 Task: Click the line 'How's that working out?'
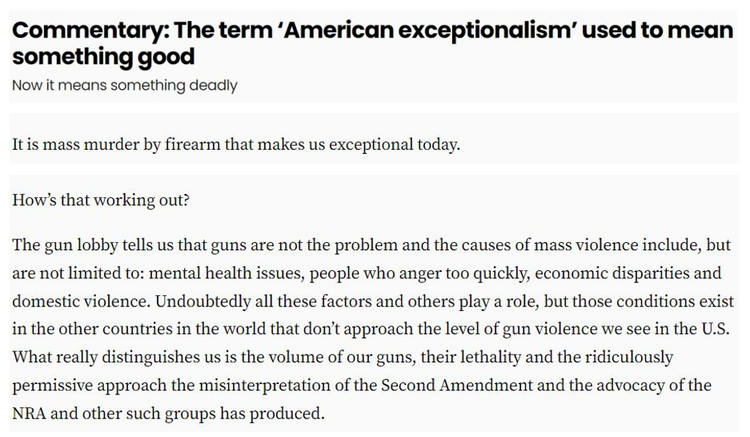click(x=101, y=200)
